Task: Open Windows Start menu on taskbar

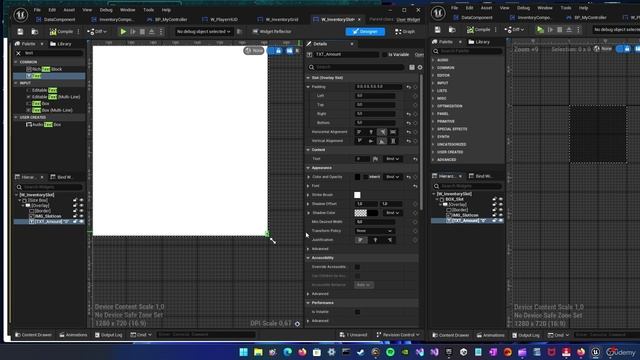Action: 244,352
